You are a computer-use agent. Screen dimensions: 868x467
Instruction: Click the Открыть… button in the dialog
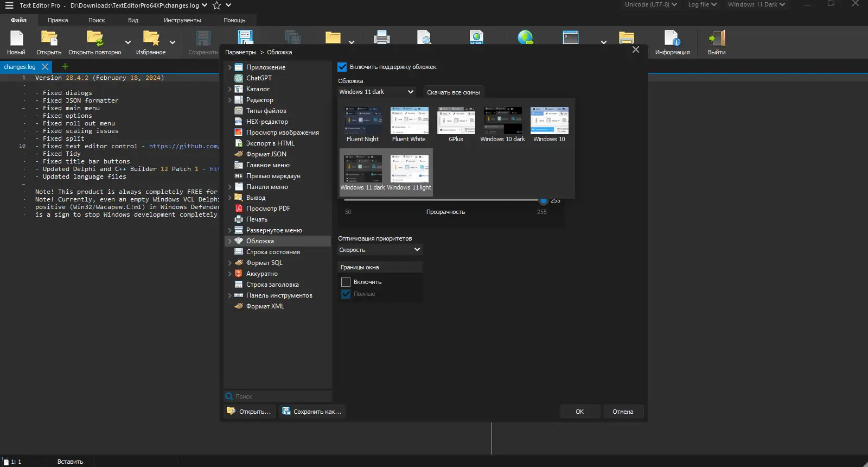[250, 412]
